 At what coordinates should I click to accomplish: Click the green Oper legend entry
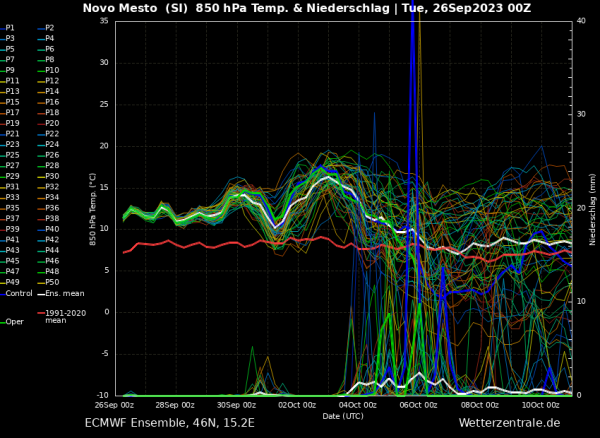tap(11, 322)
